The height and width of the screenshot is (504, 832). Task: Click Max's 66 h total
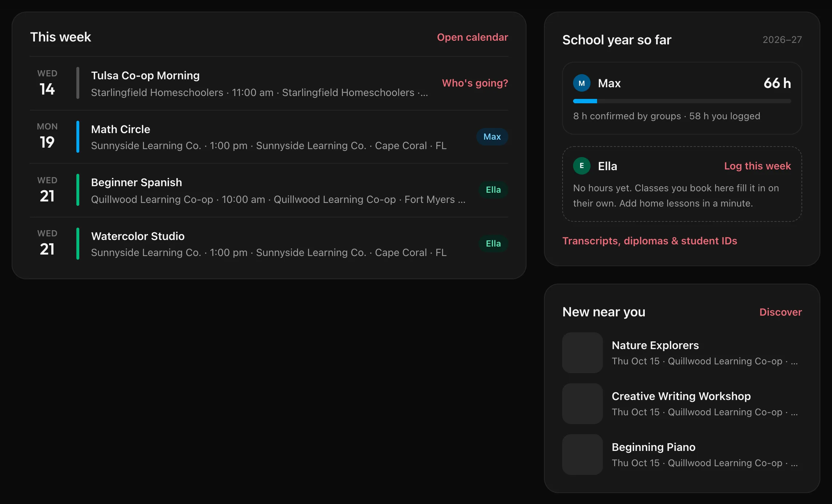pos(777,83)
